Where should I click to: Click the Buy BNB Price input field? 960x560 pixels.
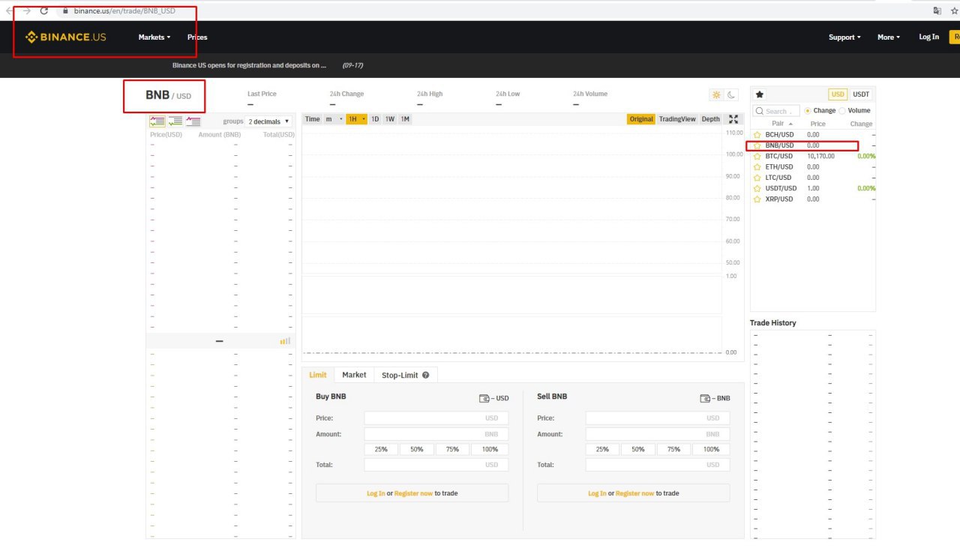(x=436, y=418)
